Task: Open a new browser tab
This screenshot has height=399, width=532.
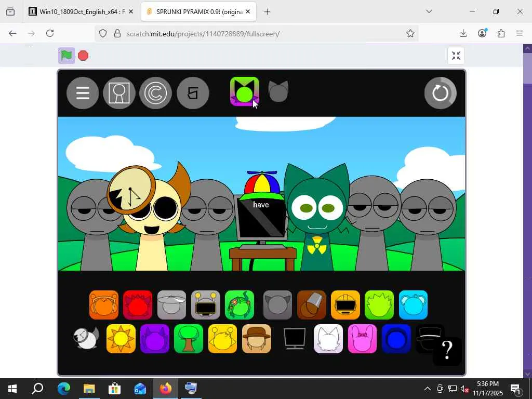Action: (267, 12)
